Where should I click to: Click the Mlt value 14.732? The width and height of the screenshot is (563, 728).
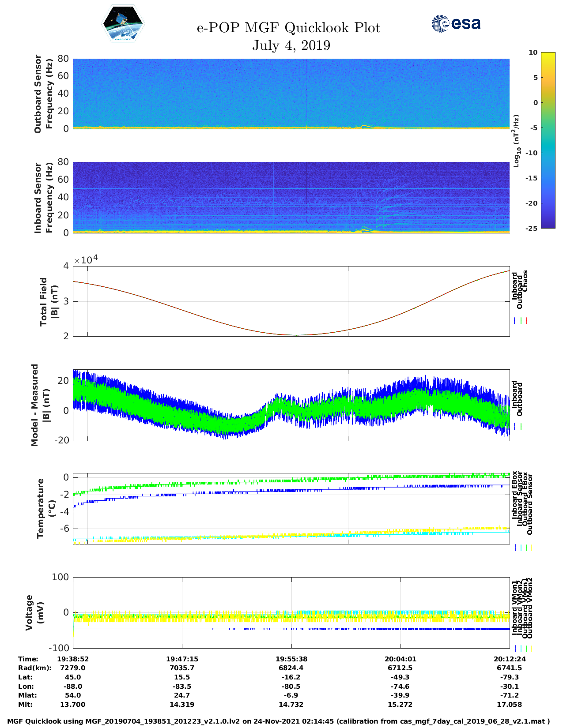coord(291,705)
